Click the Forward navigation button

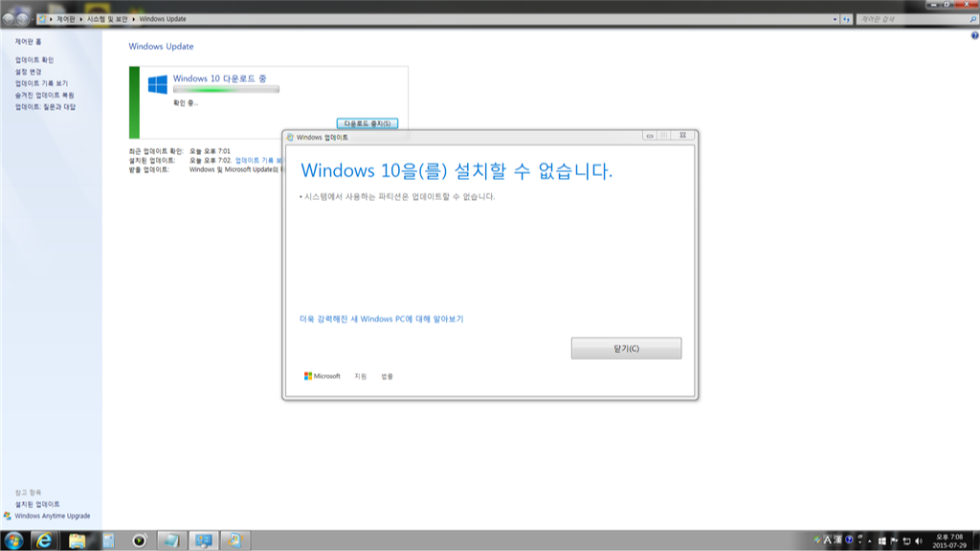(22, 19)
